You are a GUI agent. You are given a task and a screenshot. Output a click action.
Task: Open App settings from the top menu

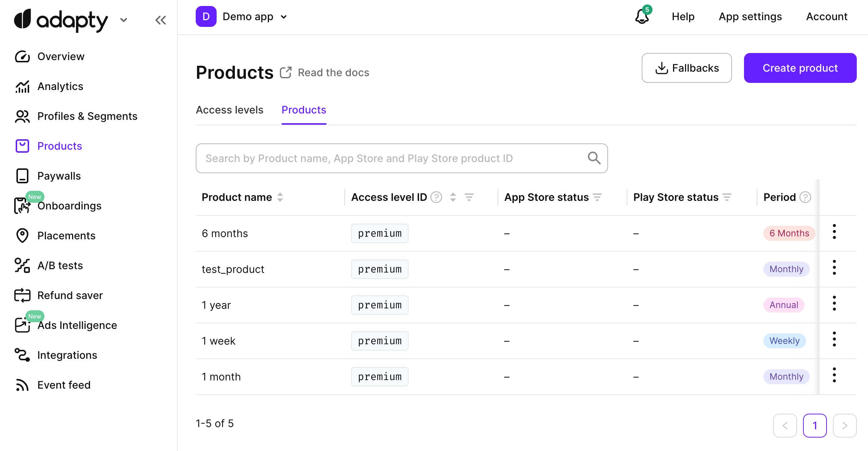click(x=750, y=16)
